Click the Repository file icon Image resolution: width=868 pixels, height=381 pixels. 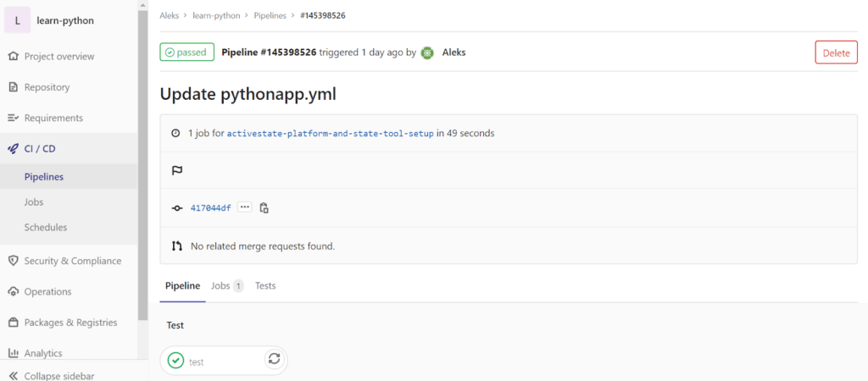tap(13, 87)
